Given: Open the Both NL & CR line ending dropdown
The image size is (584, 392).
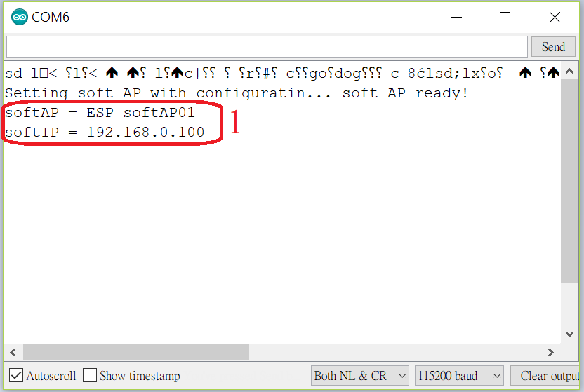Looking at the screenshot, I should (360, 376).
